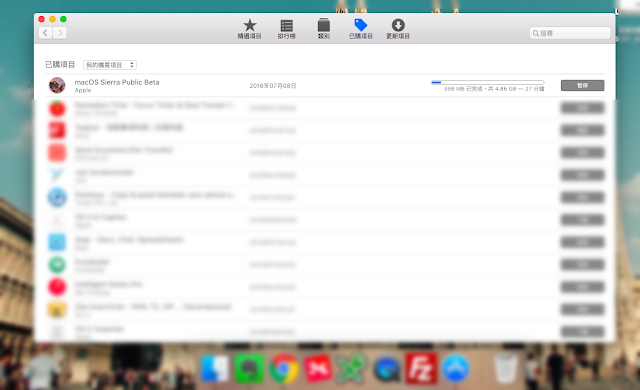
Task: Click the macOS Sierra Public Beta app icon
Action: pos(57,85)
